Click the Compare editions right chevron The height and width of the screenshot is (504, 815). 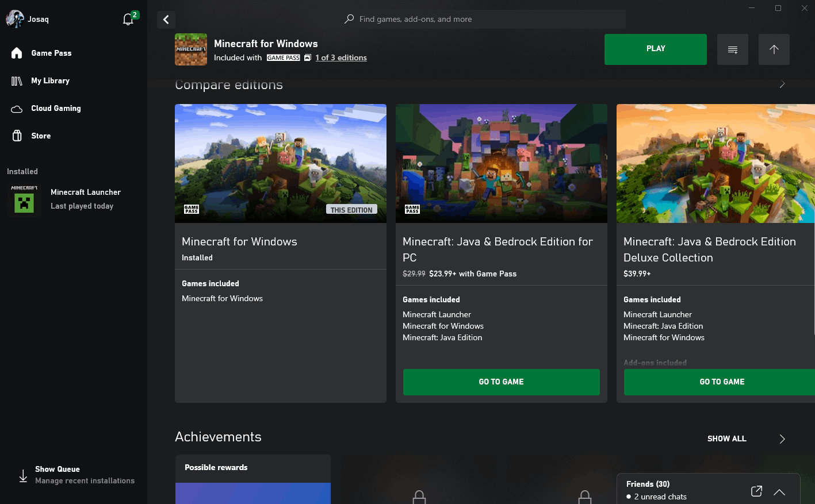(x=782, y=84)
